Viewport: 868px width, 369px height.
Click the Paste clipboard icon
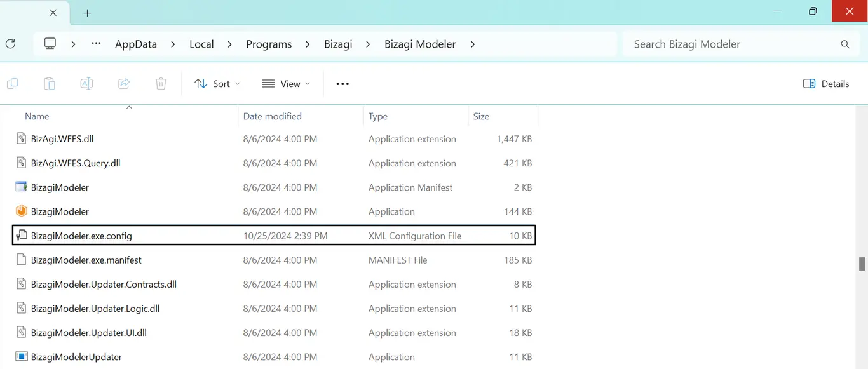50,84
